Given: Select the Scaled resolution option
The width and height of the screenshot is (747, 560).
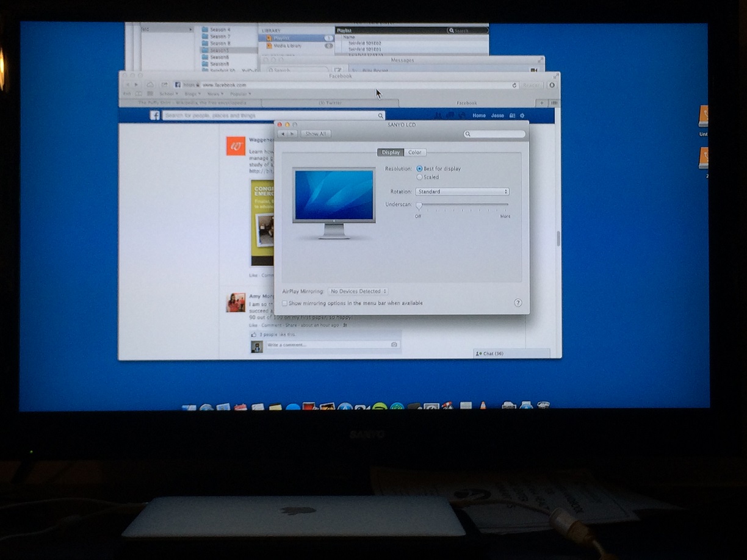Looking at the screenshot, I should point(419,177).
